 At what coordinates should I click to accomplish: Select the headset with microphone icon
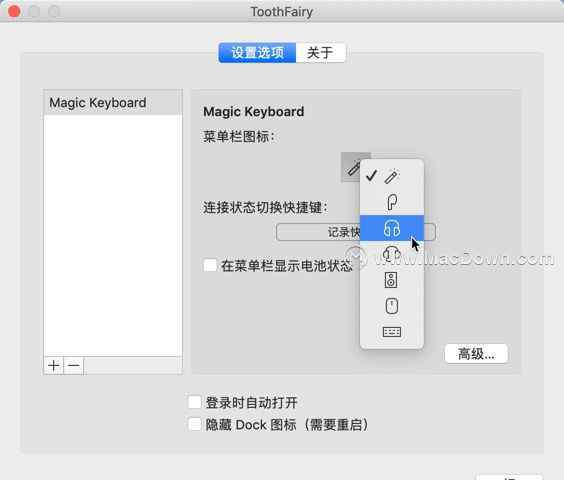(391, 254)
